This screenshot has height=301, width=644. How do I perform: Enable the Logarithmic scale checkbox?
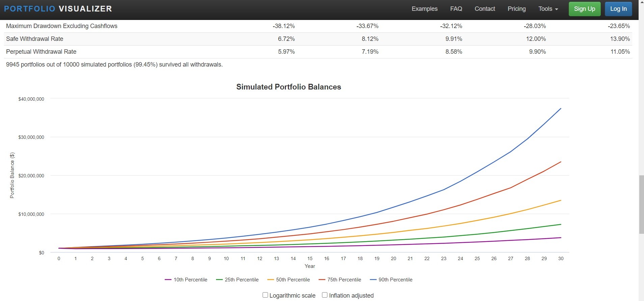coord(265,295)
